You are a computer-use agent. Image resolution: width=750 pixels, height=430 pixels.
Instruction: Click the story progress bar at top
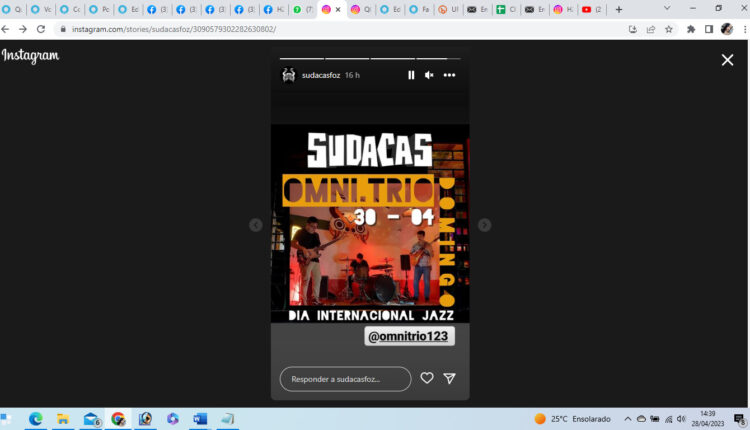coord(369,59)
